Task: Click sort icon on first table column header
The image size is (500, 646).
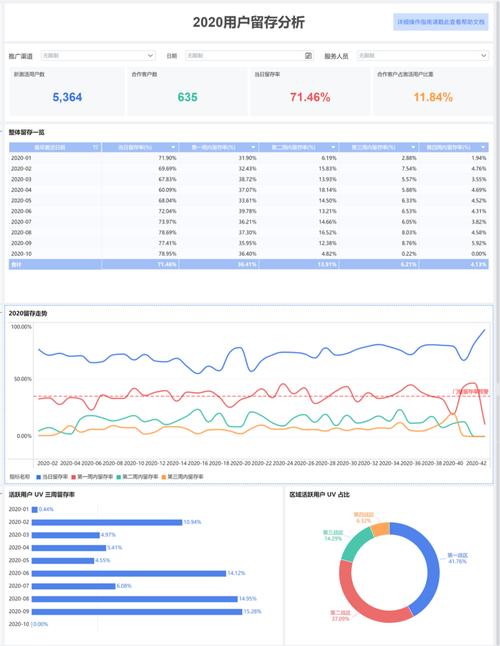Action: coord(95,147)
